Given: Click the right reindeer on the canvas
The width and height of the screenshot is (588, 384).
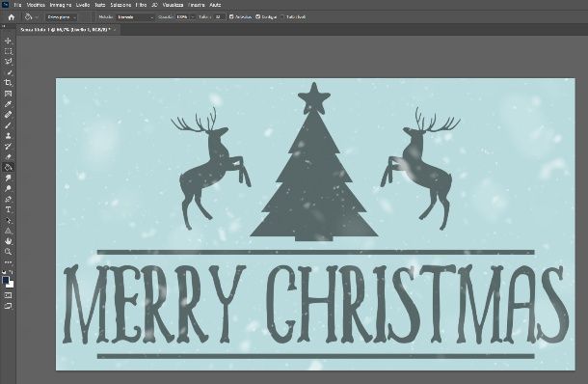Looking at the screenshot, I should coord(420,168).
